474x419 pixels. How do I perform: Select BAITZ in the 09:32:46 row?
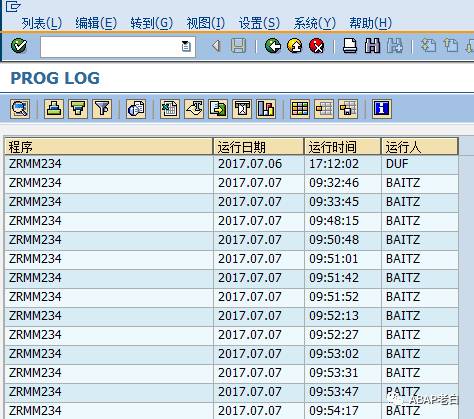[x=420, y=183]
